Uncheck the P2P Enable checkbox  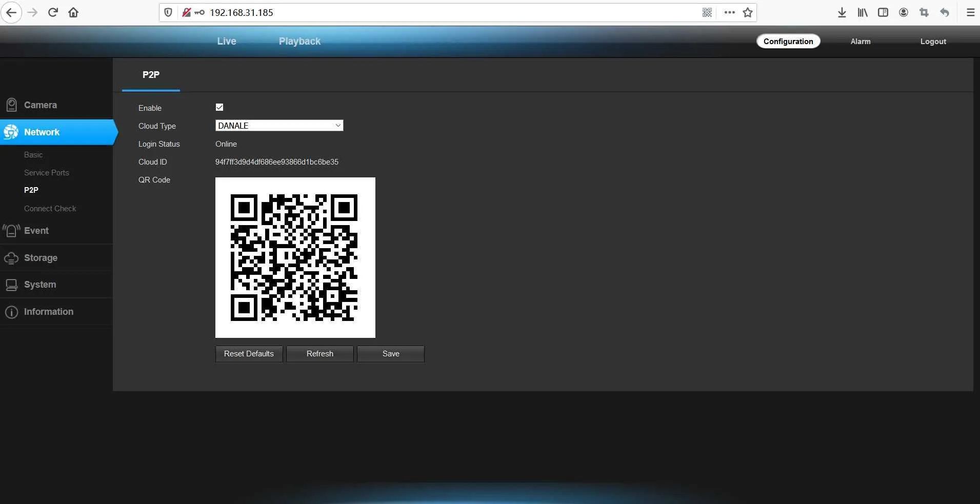(219, 107)
